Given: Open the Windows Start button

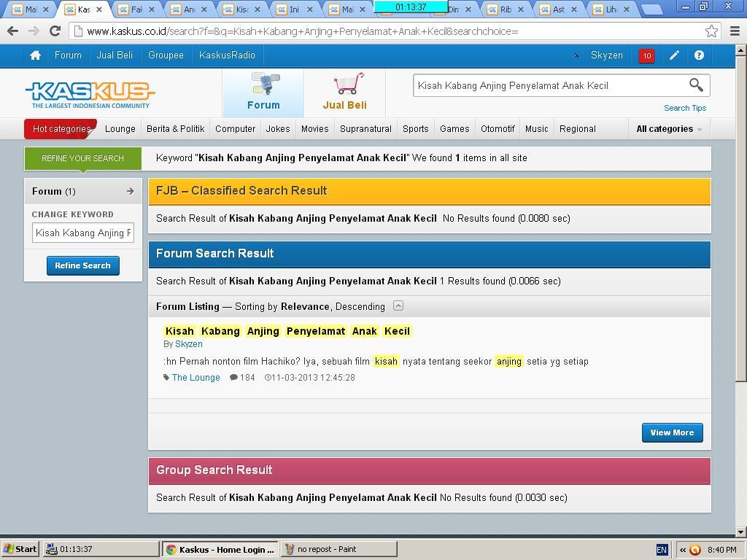Looking at the screenshot, I should 20,549.
